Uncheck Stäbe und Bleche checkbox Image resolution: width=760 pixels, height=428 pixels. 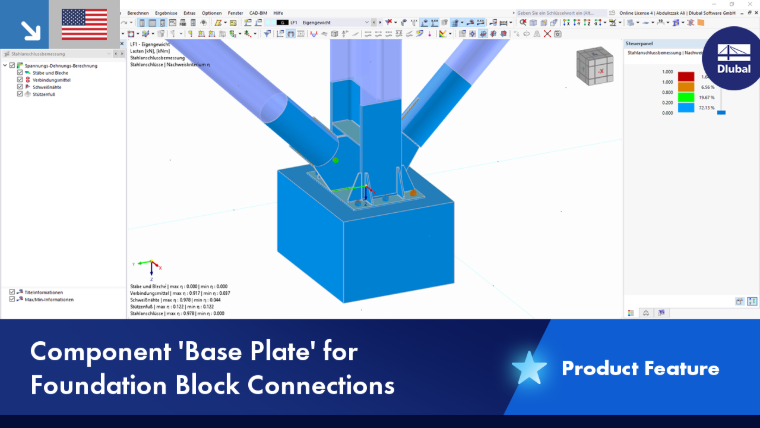click(x=20, y=73)
